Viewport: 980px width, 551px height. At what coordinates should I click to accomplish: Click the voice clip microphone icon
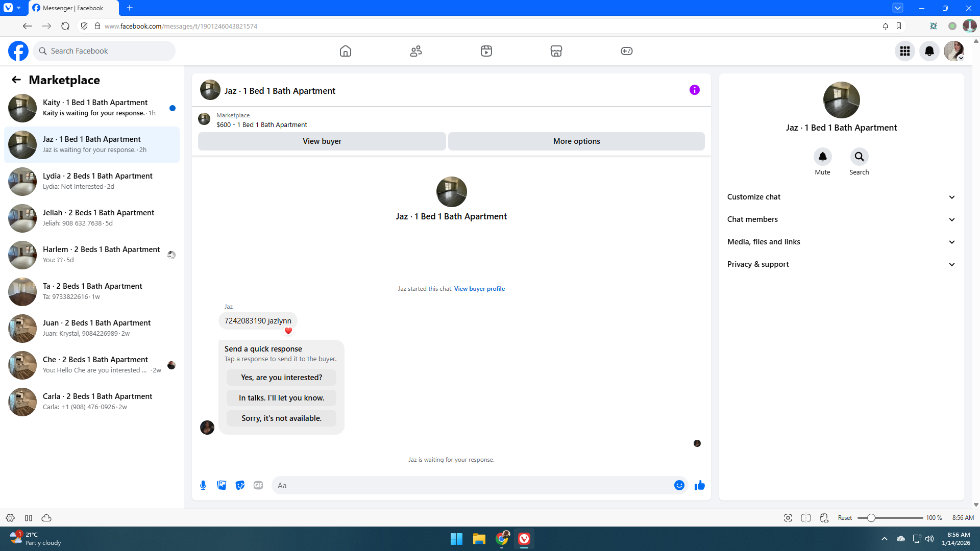click(x=203, y=485)
